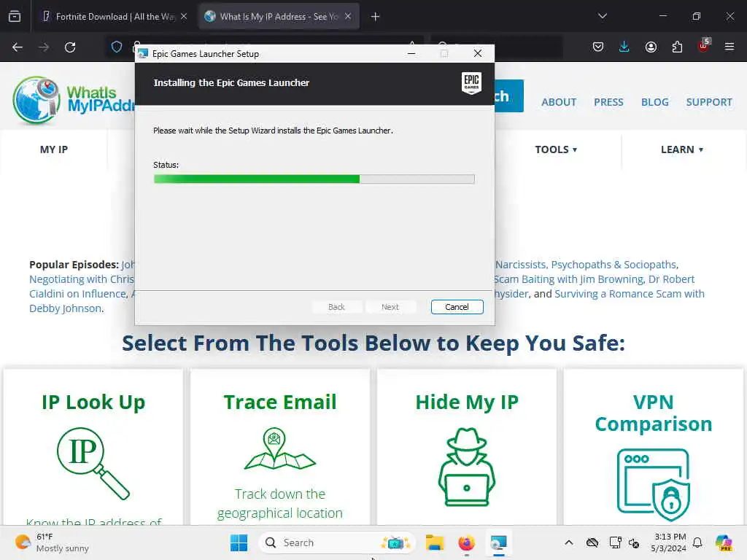Open the tracking protection shield icon
The image size is (747, 560).
tap(117, 47)
